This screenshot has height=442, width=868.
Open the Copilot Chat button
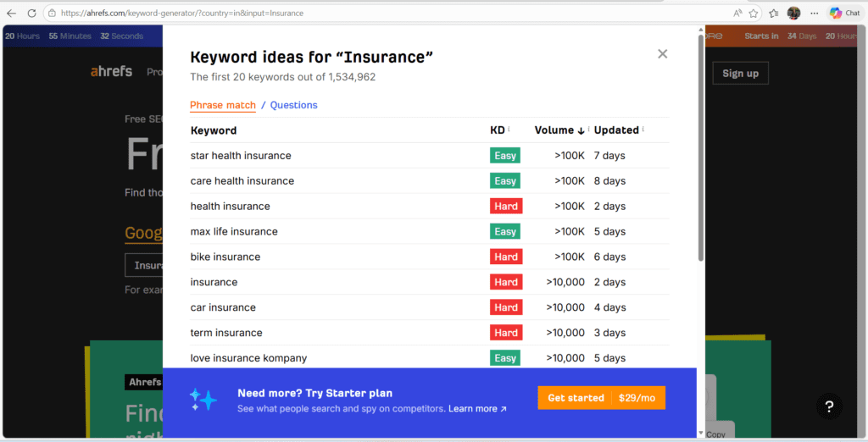[844, 13]
